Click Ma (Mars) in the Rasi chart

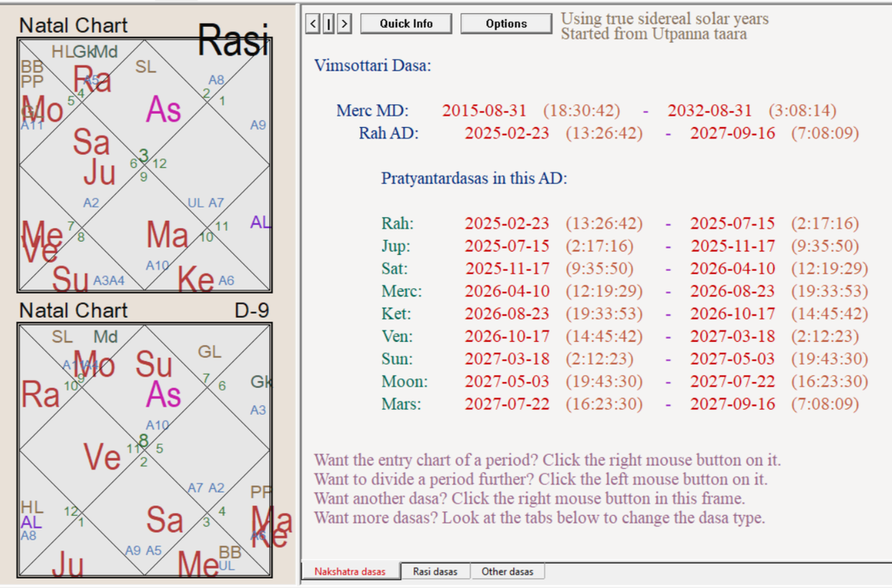click(167, 235)
